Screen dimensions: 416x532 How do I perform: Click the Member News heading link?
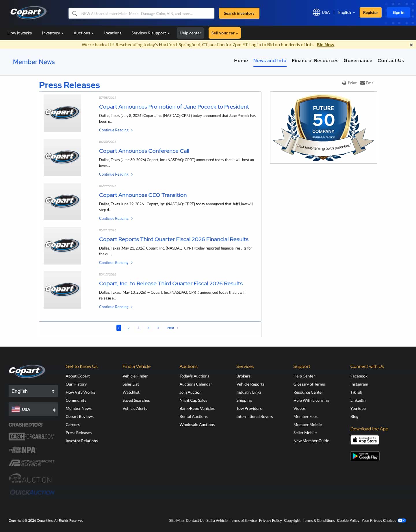pos(34,62)
